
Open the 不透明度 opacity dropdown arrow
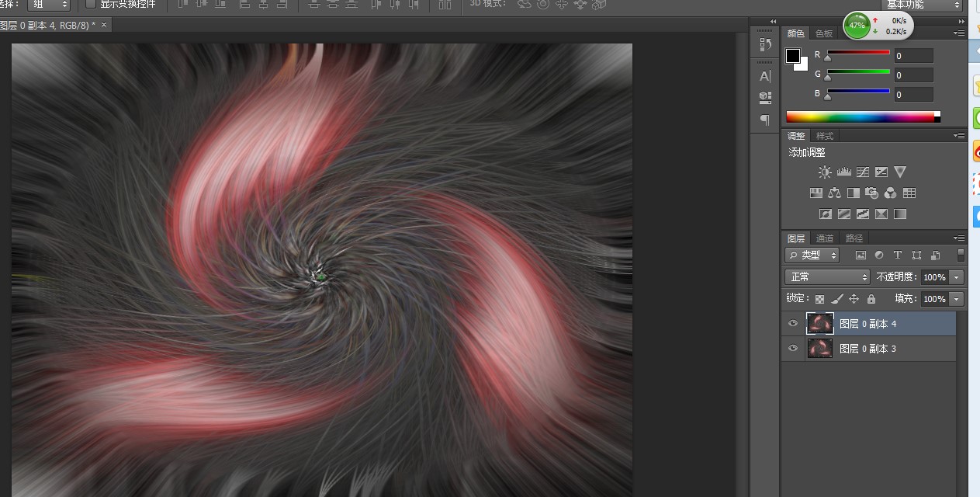click(956, 277)
